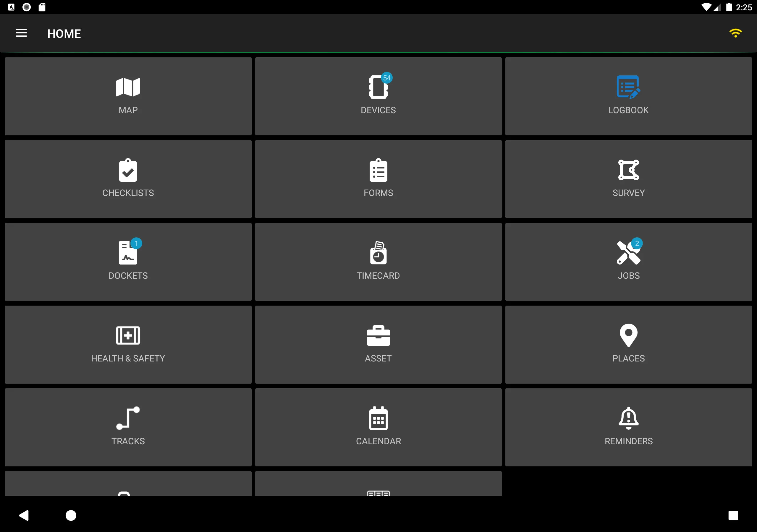
Task: Open the DOCKETS module
Action: 128,261
